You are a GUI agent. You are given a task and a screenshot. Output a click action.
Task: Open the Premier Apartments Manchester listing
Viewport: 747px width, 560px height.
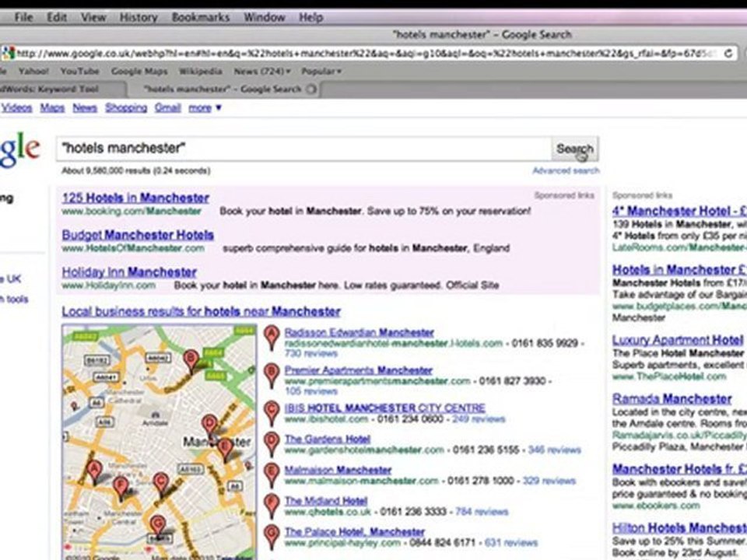(x=358, y=370)
